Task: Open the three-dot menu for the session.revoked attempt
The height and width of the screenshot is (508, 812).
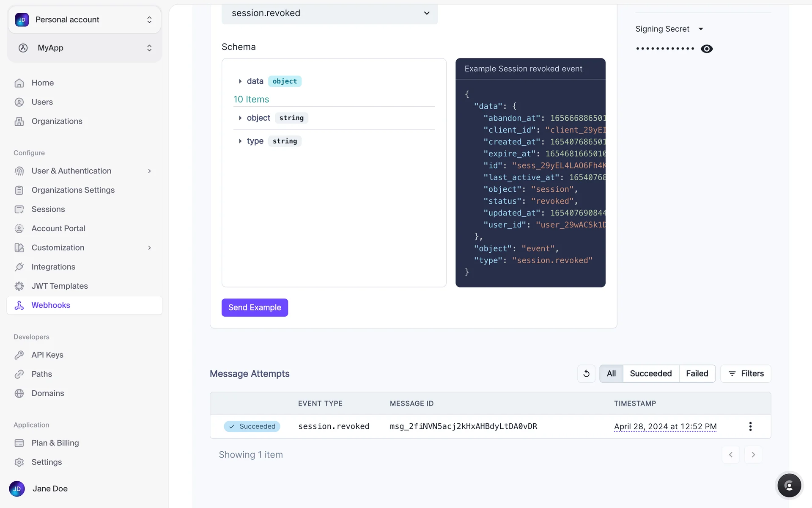Action: click(750, 426)
